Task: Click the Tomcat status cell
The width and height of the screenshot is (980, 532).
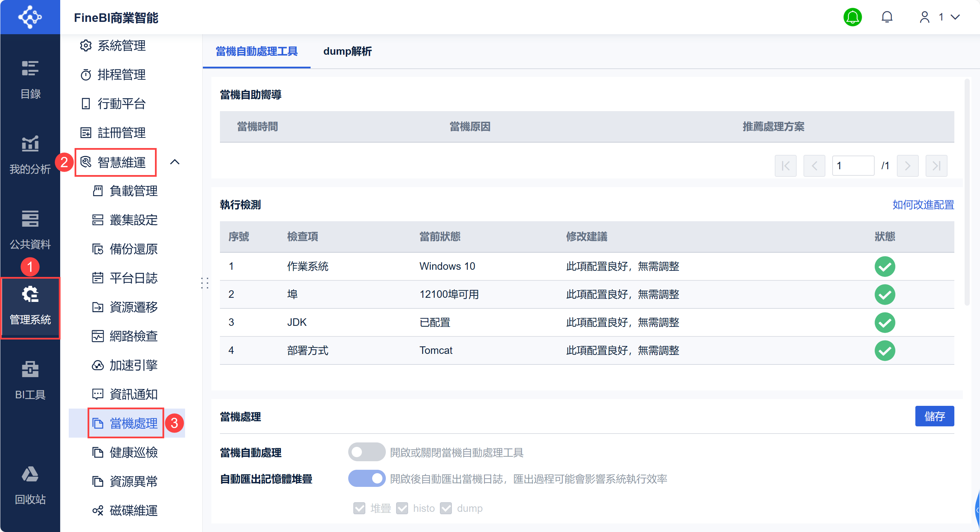Action: [435, 350]
